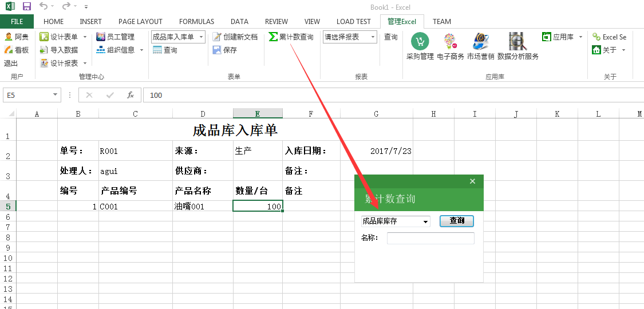Open the 成品库入库单 form combo box
Viewport: 644px width, 309px height.
(178, 37)
